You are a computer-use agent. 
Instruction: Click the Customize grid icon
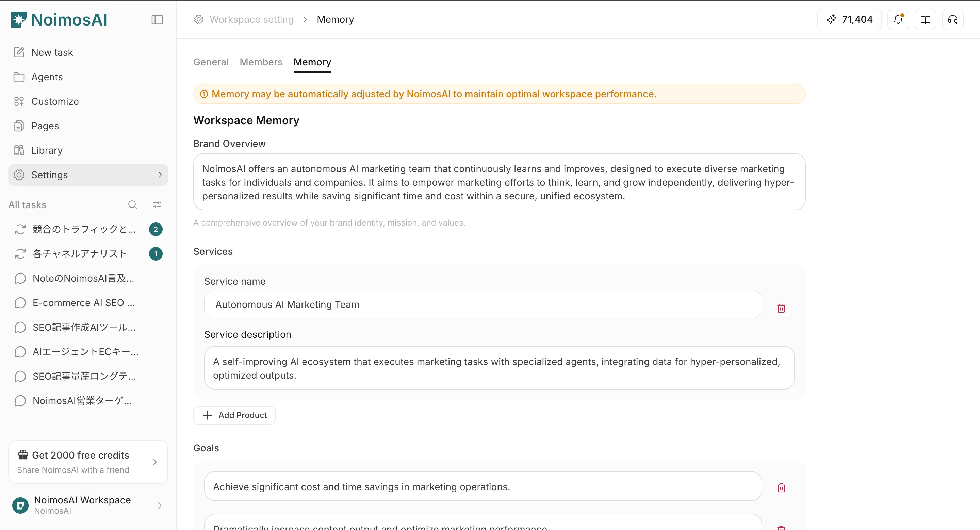(x=19, y=101)
